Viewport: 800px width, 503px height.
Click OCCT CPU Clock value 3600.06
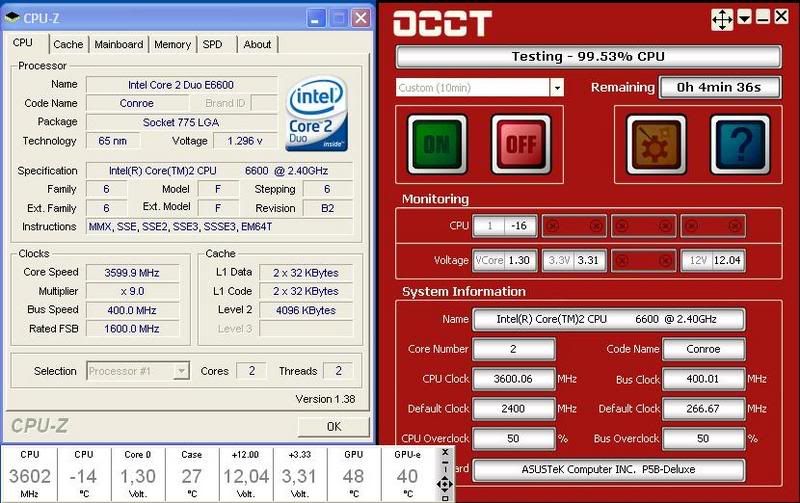513,379
